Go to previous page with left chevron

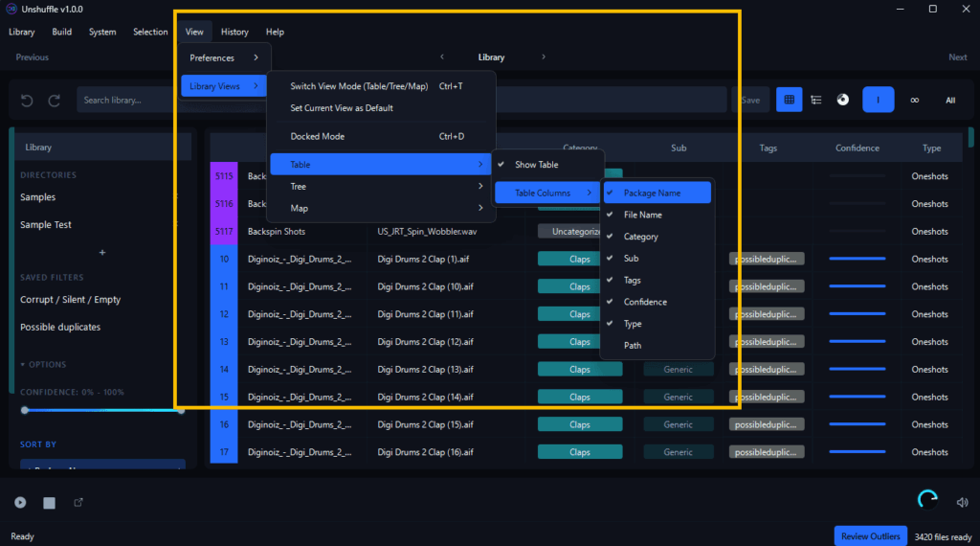click(442, 57)
